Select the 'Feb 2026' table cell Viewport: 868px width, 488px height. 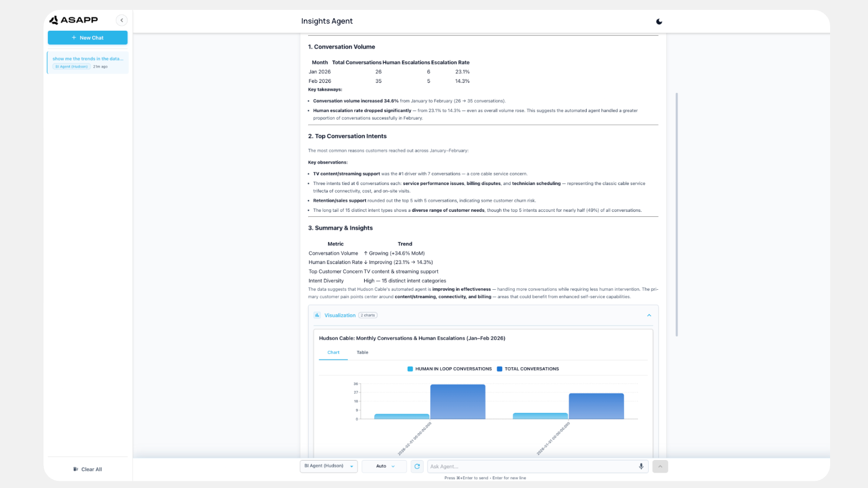pyautogui.click(x=320, y=81)
